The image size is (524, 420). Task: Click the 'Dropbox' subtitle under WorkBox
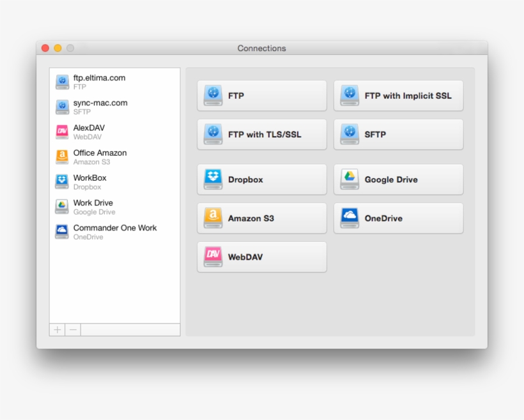[x=87, y=187]
